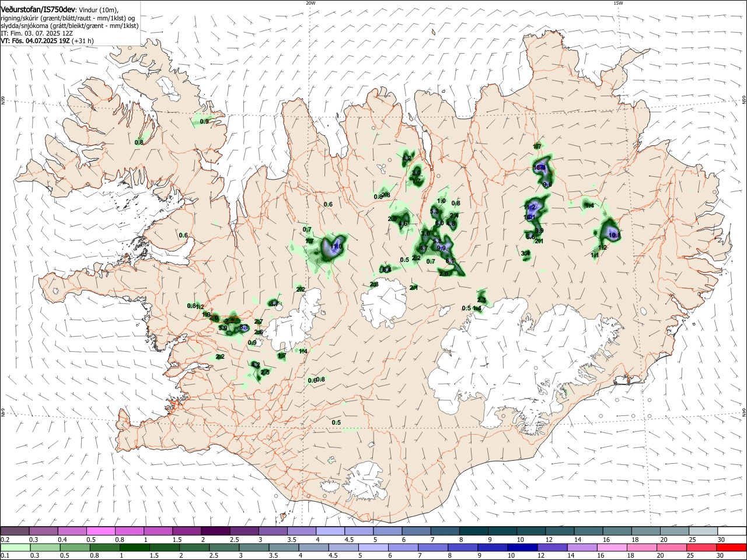The image size is (747, 560).
Task: Click the '9.6' precipitation value
Action: [x=547, y=184]
